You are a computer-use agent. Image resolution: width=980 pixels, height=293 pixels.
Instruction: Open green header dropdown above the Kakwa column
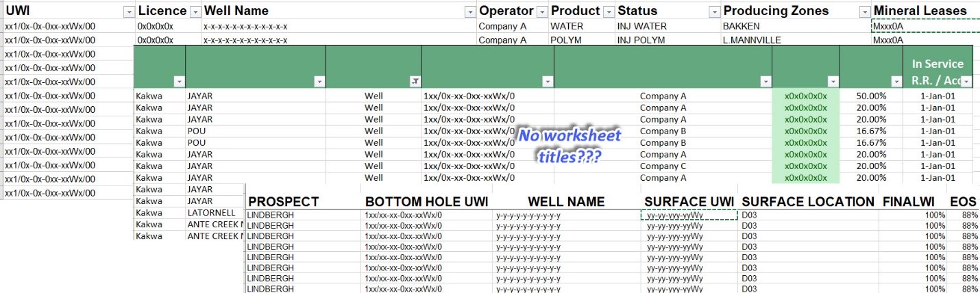[179, 81]
